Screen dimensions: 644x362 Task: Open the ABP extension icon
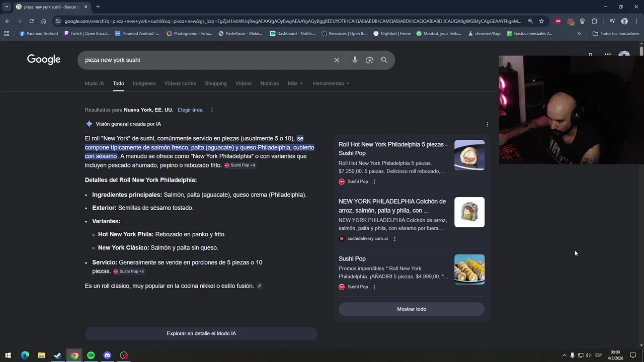(558, 21)
